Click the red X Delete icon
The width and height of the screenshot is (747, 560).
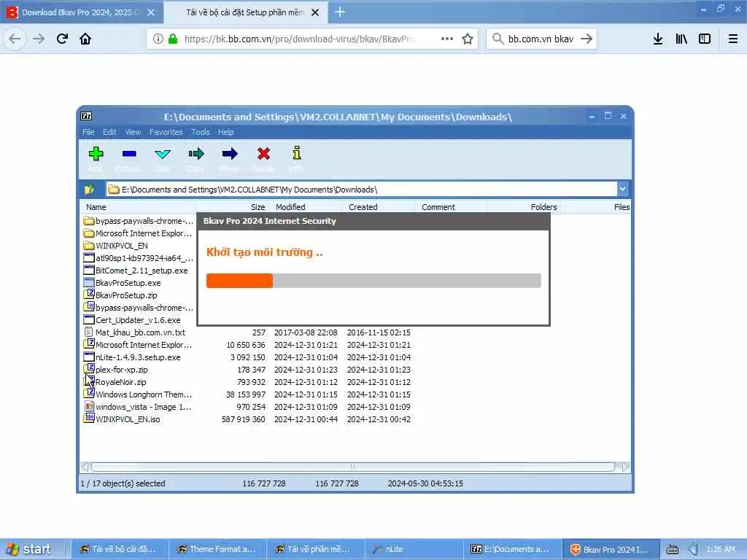click(263, 153)
